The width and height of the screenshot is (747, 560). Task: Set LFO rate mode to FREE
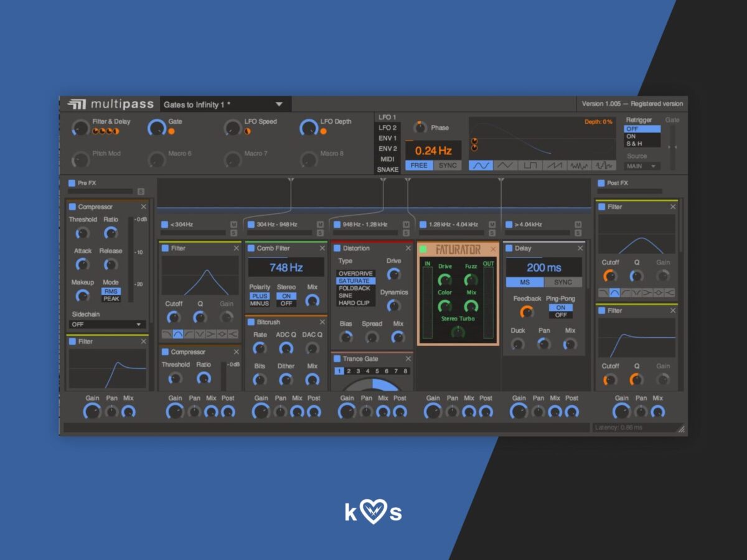pos(419,166)
